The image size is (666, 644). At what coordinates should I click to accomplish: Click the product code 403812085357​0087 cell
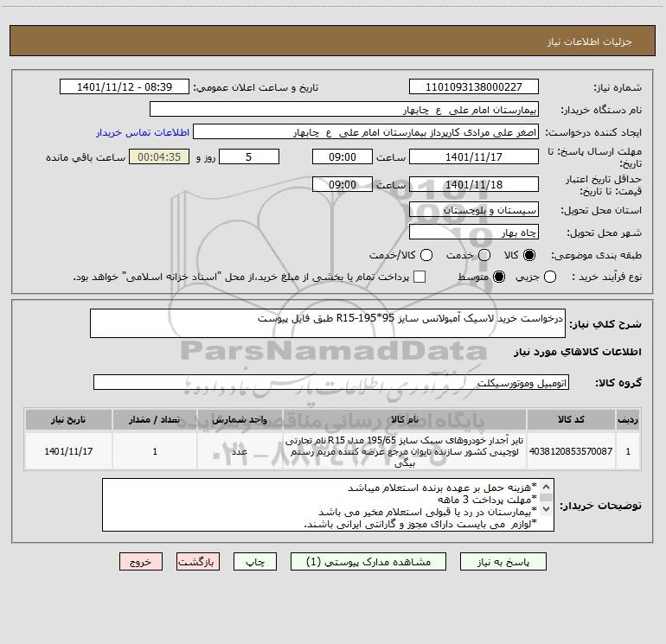click(x=571, y=451)
